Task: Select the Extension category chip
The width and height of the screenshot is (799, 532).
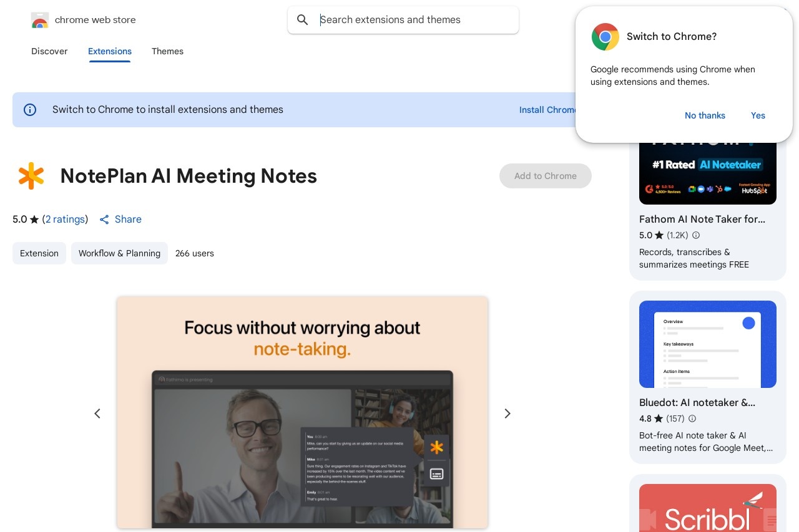Action: 39,253
